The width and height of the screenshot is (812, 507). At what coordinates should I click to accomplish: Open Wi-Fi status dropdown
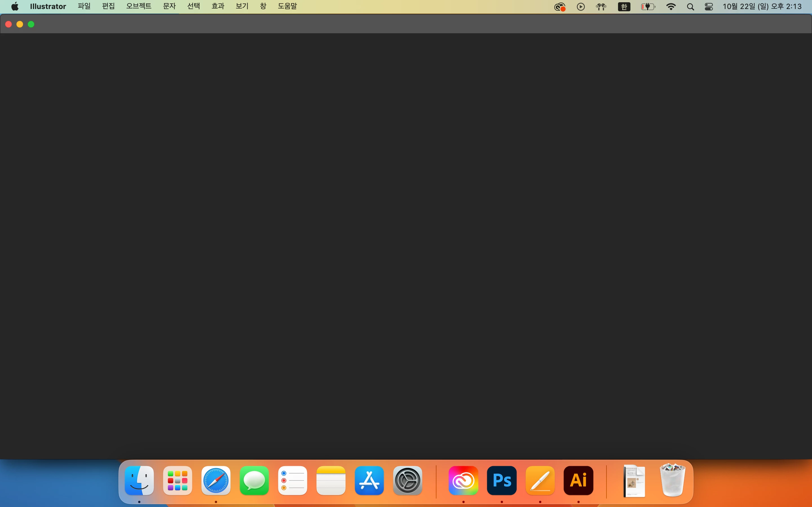point(671,7)
